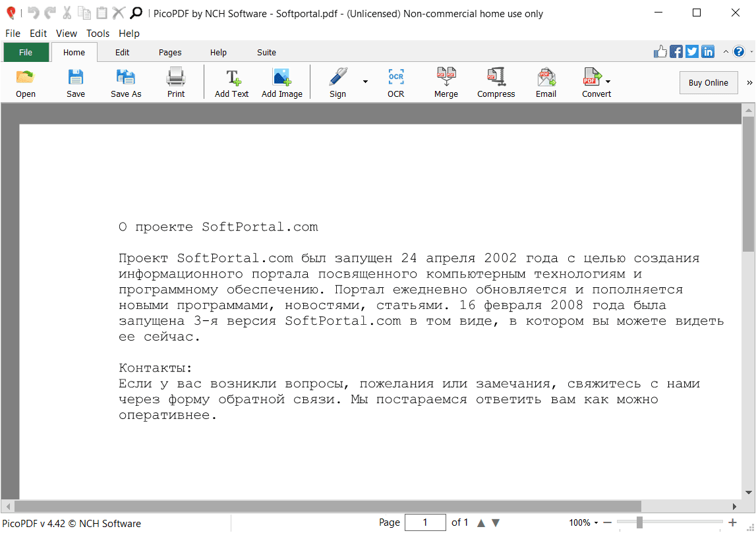Viewport: 756px width, 533px height.
Task: Switch to the Home ribbon tab
Action: click(x=74, y=52)
